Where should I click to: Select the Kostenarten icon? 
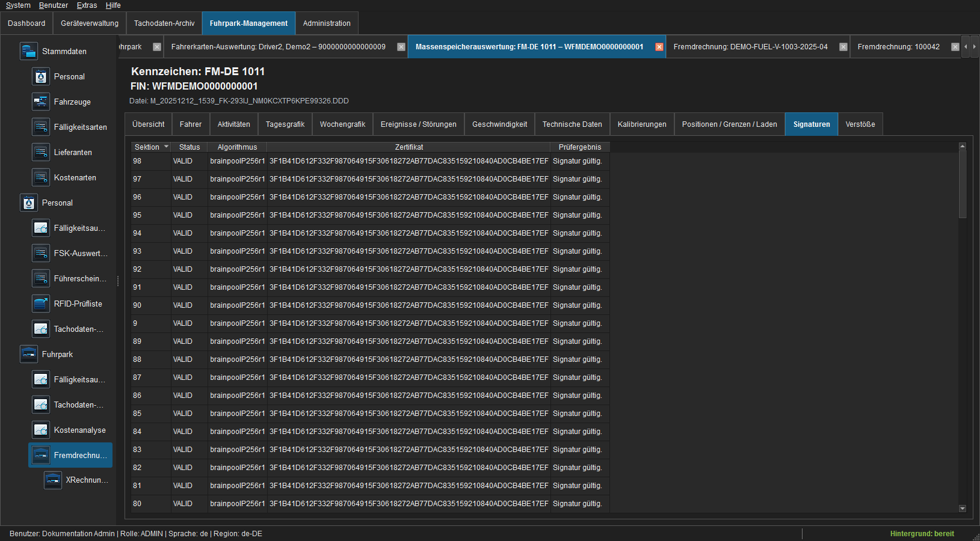coord(41,177)
